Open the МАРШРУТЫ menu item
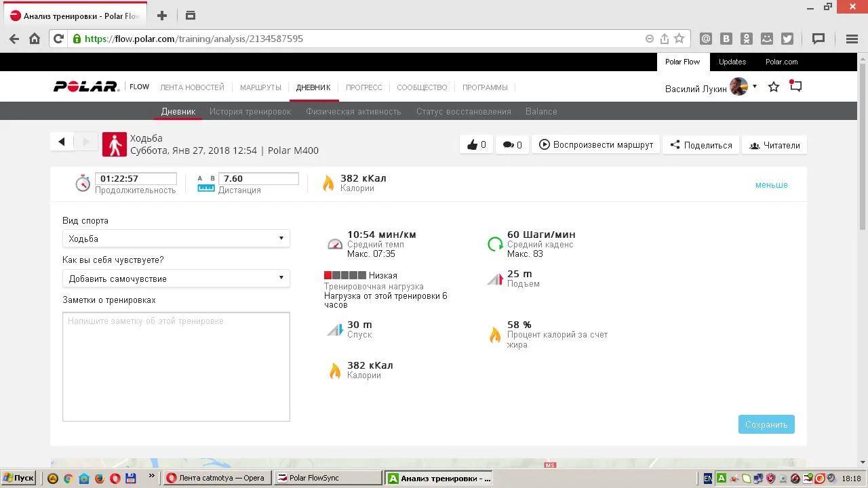Viewport: 868px width, 488px height. 260,87
